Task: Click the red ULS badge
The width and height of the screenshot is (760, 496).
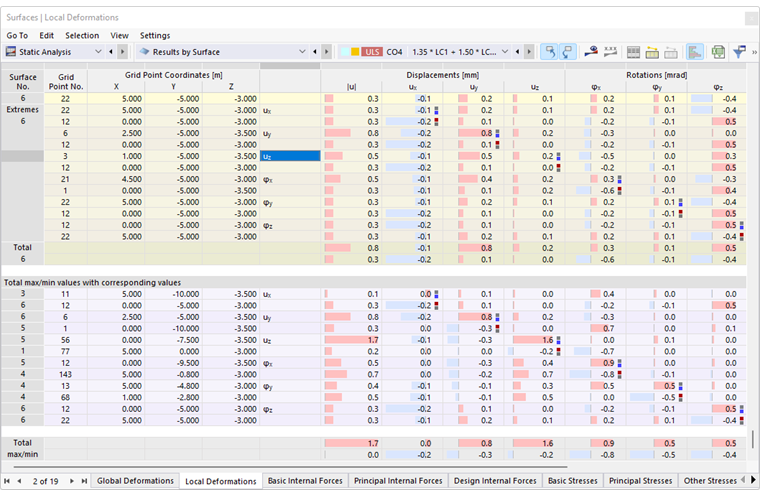Action: click(372, 51)
